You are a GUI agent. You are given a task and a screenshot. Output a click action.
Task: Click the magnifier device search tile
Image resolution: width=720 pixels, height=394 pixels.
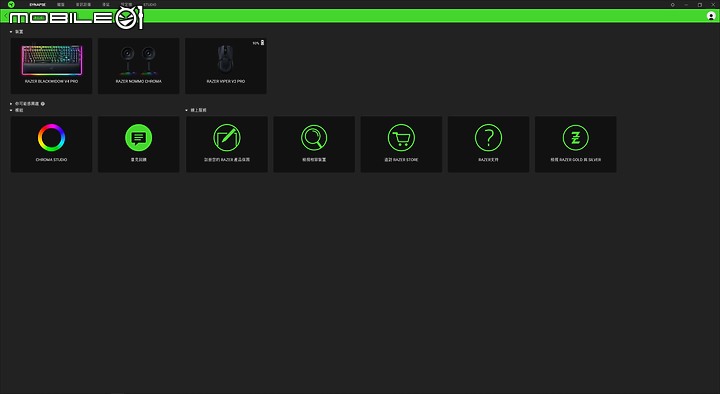(x=314, y=144)
